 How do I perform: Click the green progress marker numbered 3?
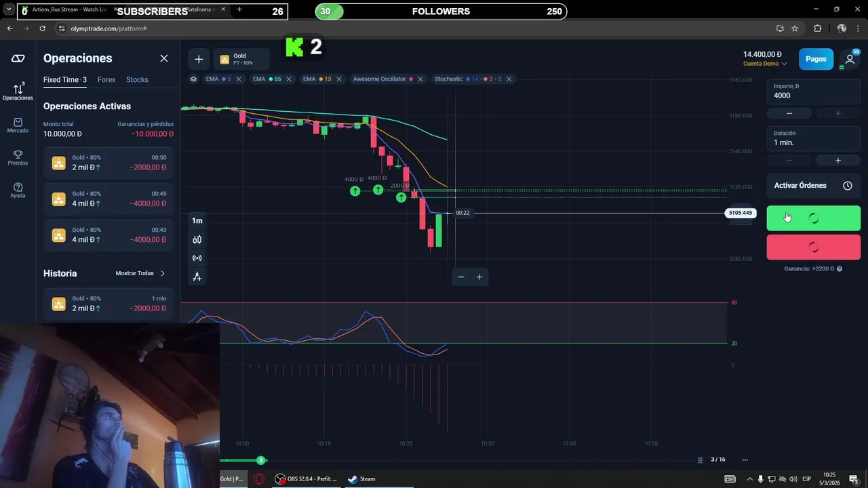[260, 460]
